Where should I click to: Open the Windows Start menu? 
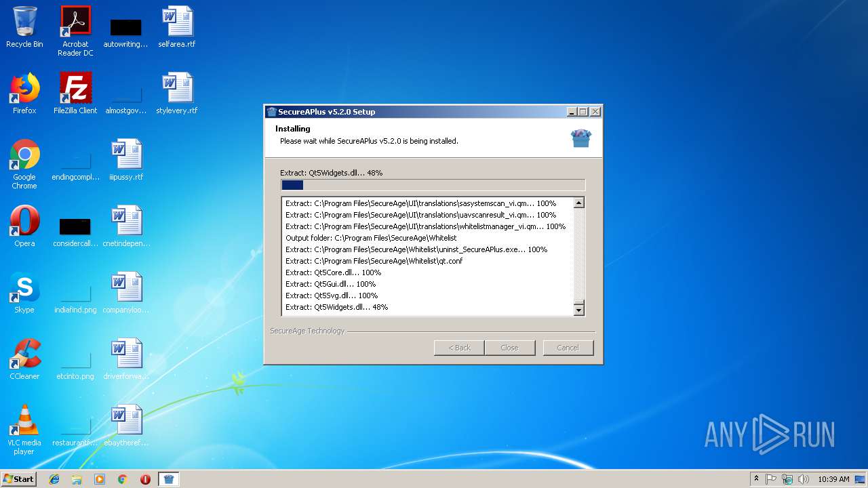19,479
